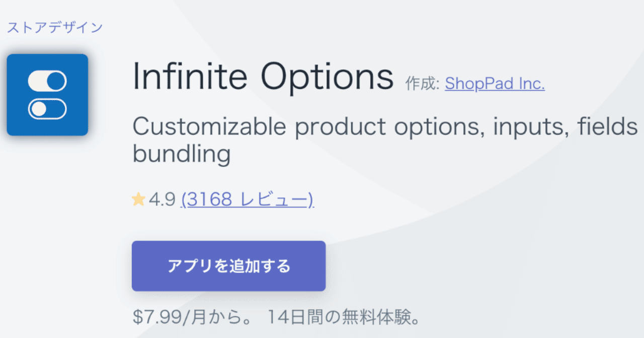Viewport: 644px width, 338px height.
Task: Click the yellow star rating icon
Action: tap(138, 200)
